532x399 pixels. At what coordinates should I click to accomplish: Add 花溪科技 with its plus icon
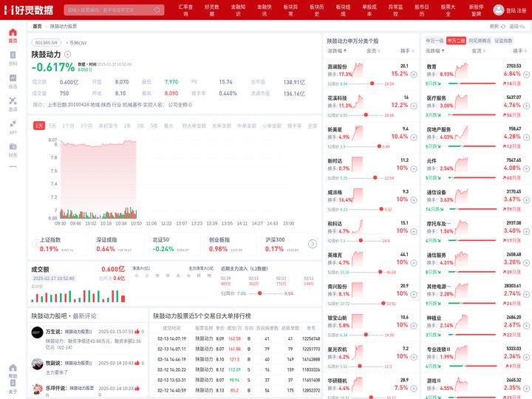click(x=414, y=106)
